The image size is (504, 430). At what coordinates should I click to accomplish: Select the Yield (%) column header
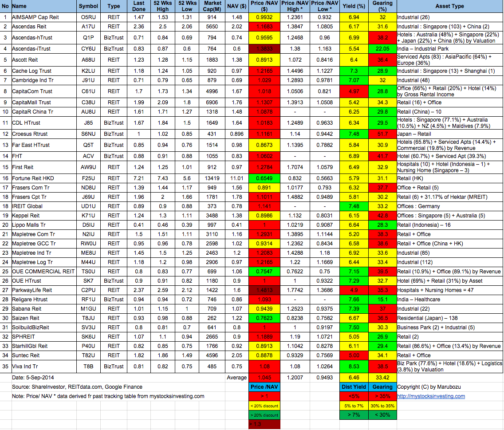point(354,6)
